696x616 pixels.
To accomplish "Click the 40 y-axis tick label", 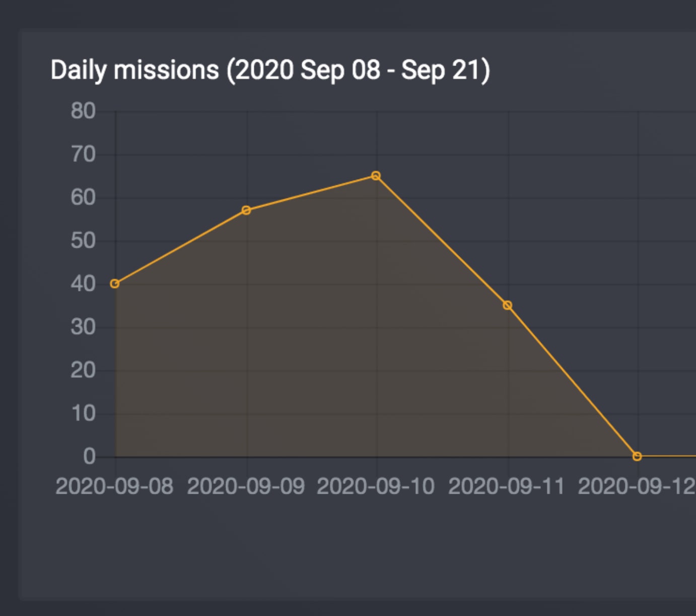I will 83,284.
